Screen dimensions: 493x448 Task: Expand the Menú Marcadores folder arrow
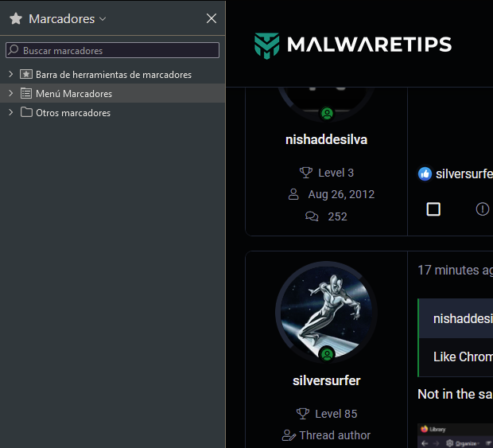pyautogui.click(x=10, y=93)
